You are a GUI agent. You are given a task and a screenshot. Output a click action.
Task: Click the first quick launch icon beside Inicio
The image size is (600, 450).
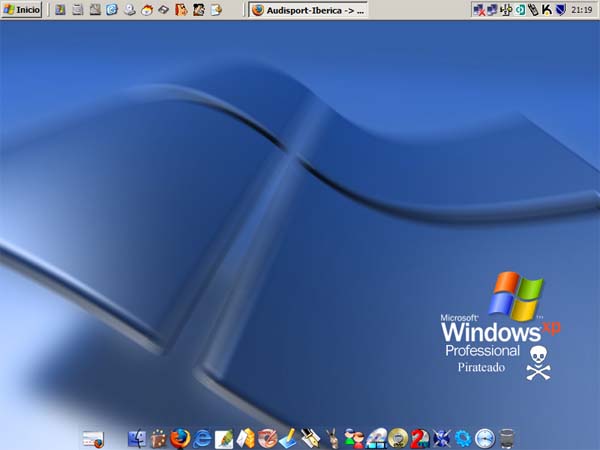pos(60,10)
